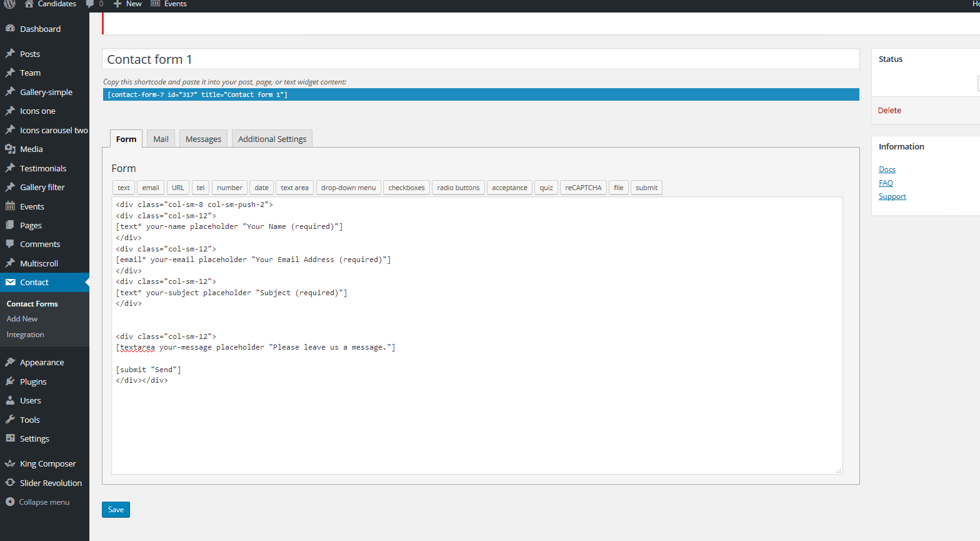The width and height of the screenshot is (980, 541).
Task: Collapse the admin sidebar menu
Action: point(37,502)
